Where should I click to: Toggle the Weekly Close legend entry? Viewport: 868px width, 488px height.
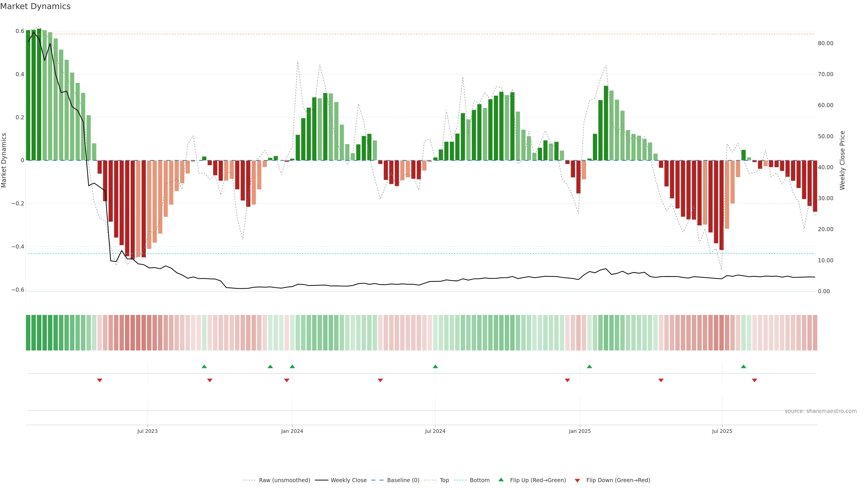point(348,480)
